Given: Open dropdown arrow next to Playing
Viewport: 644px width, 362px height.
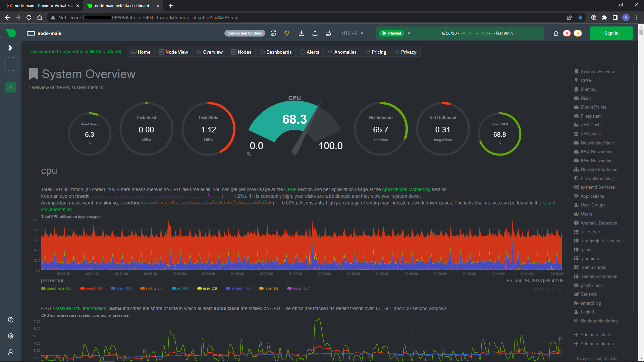Looking at the screenshot, I should 409,33.
